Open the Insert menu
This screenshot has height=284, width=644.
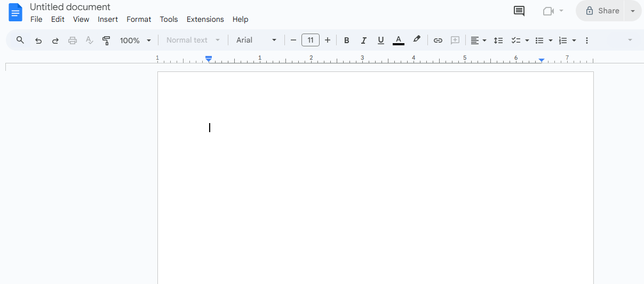click(x=108, y=19)
